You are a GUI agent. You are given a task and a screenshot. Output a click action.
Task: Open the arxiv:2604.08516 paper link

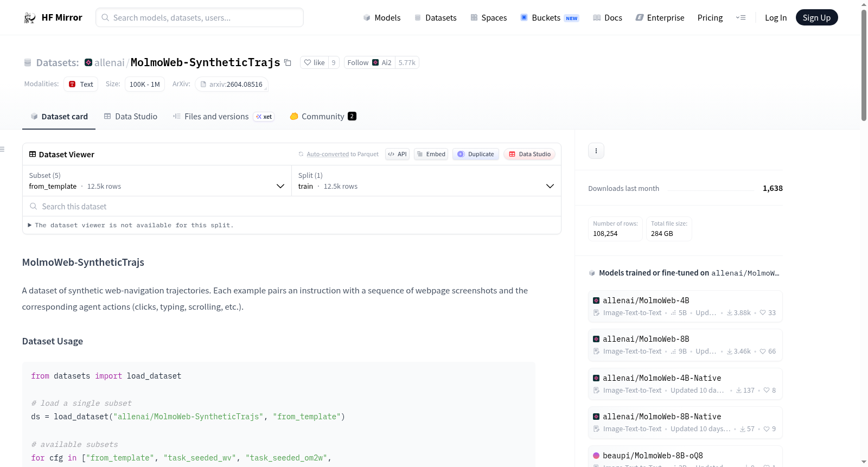coord(231,84)
